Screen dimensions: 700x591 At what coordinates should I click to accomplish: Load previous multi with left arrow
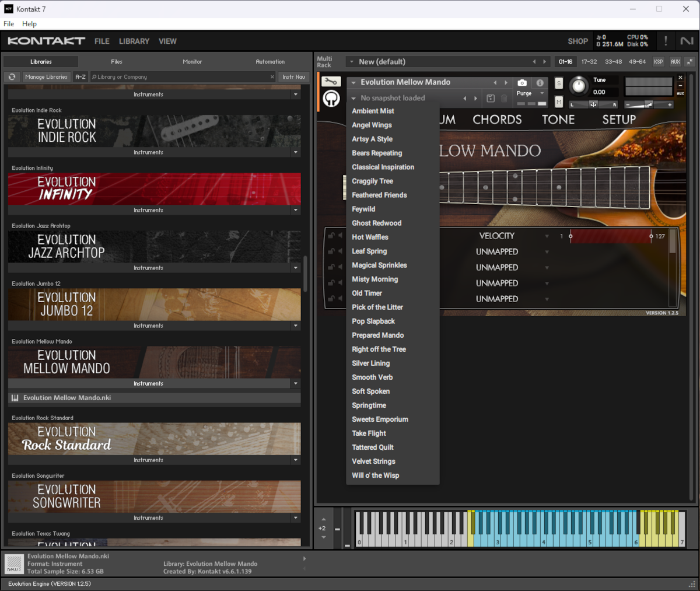[534, 62]
